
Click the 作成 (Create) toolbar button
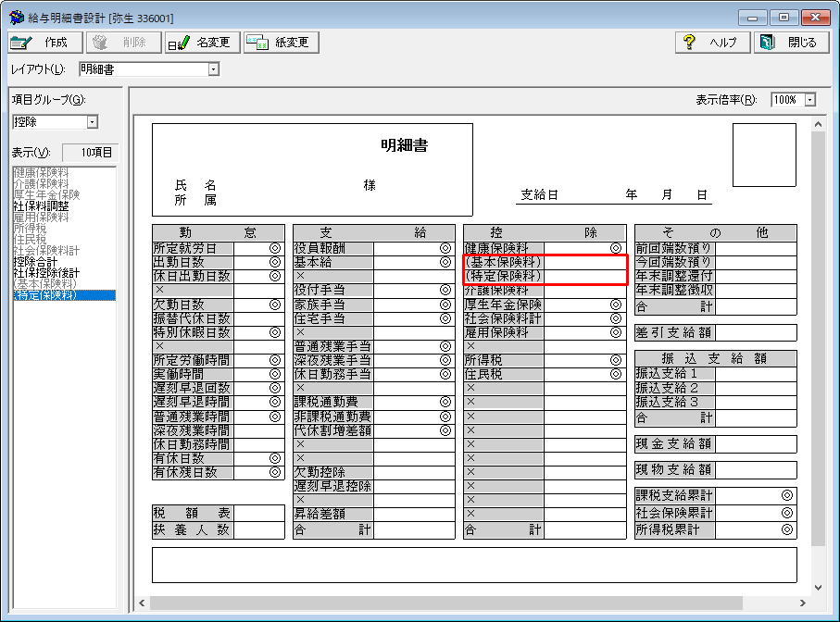coord(44,43)
